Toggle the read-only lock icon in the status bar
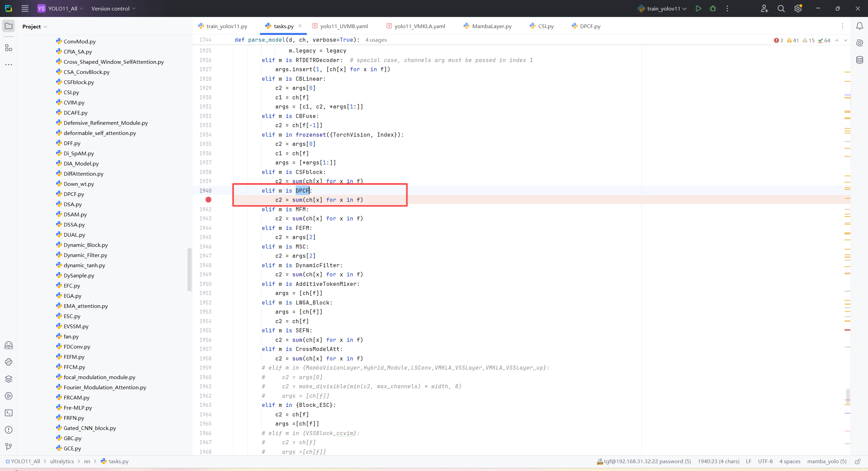This screenshot has width=868, height=471. [x=857, y=461]
